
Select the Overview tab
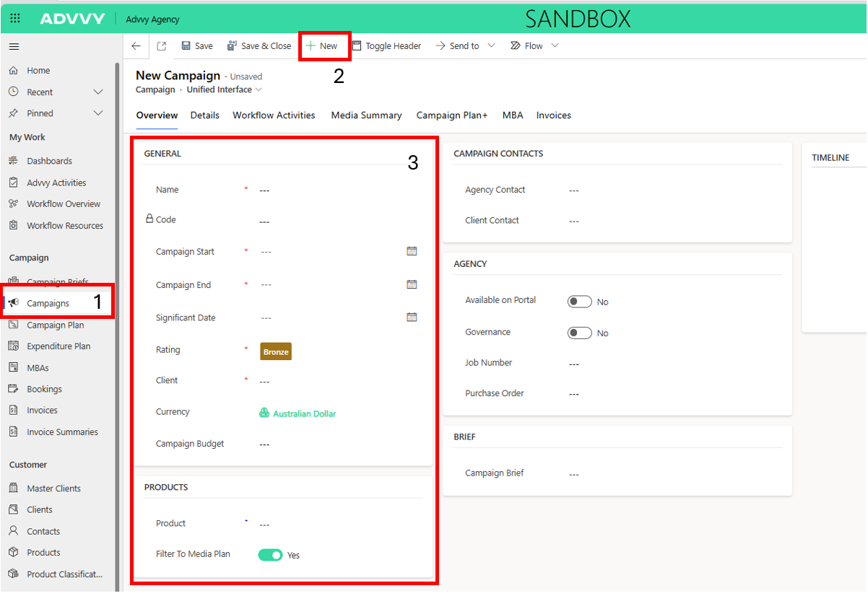pos(157,115)
